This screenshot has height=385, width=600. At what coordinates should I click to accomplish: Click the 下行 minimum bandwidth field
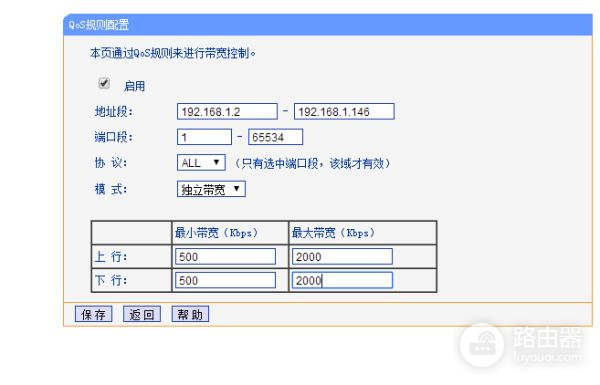click(225, 280)
